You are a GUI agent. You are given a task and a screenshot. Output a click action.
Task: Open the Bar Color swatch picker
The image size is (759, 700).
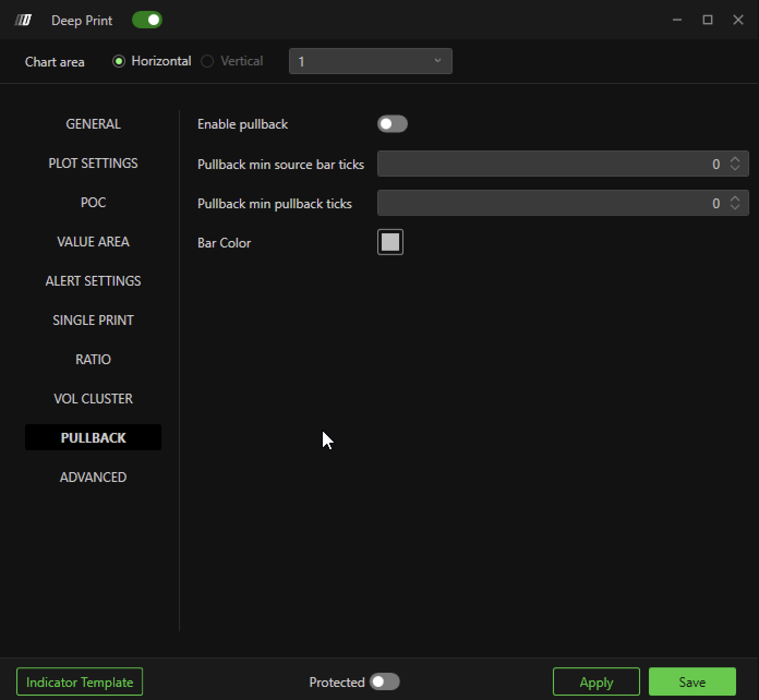click(x=390, y=242)
